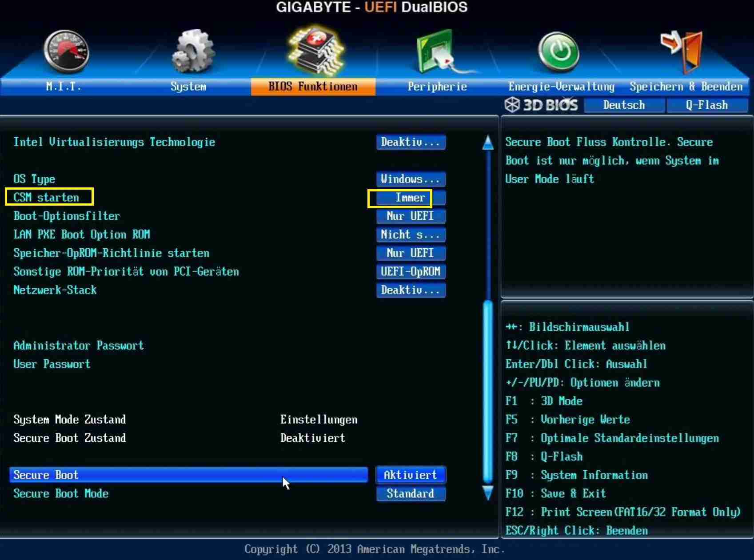Change Boot-Optionsfilter Nur UEFI value
The height and width of the screenshot is (560, 754).
[x=411, y=216]
